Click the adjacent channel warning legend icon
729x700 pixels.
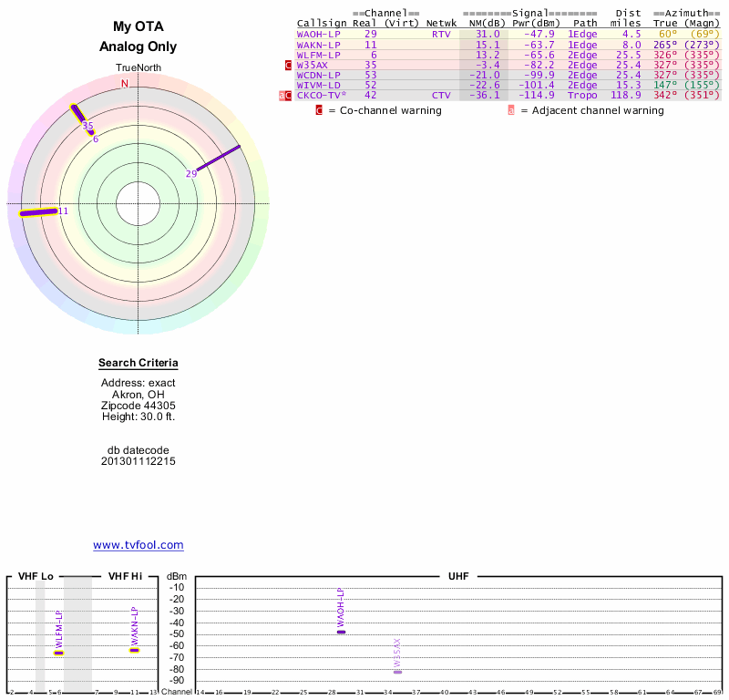point(511,110)
